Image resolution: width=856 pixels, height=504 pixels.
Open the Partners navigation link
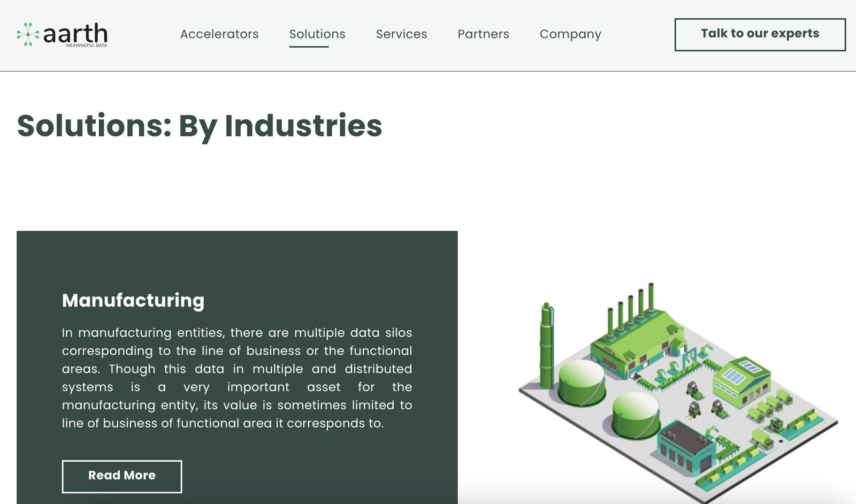(x=483, y=34)
